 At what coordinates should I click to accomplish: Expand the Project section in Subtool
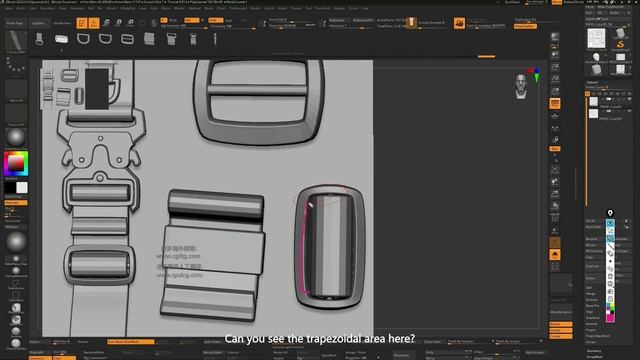[591, 330]
